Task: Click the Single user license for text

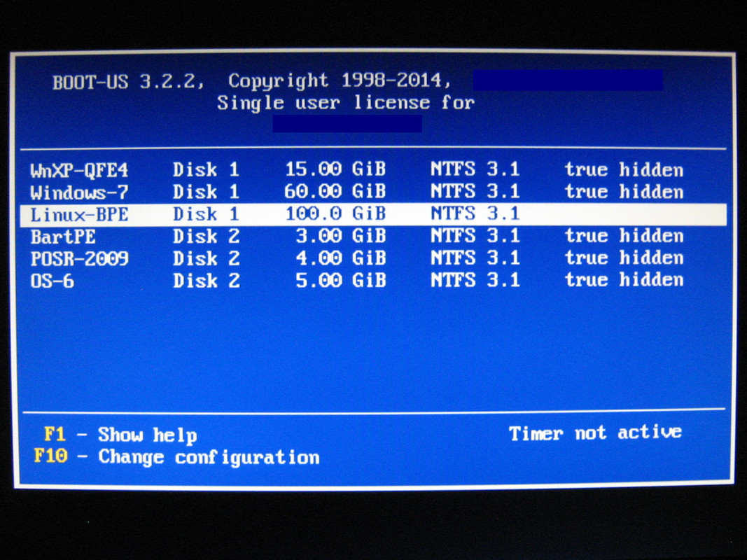Action: tap(346, 102)
